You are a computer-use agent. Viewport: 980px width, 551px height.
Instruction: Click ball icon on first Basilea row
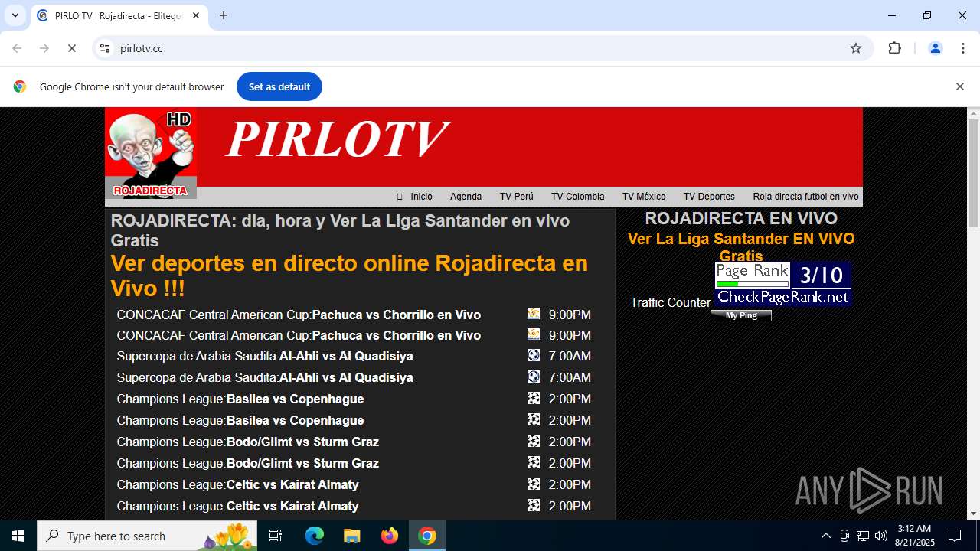(534, 398)
